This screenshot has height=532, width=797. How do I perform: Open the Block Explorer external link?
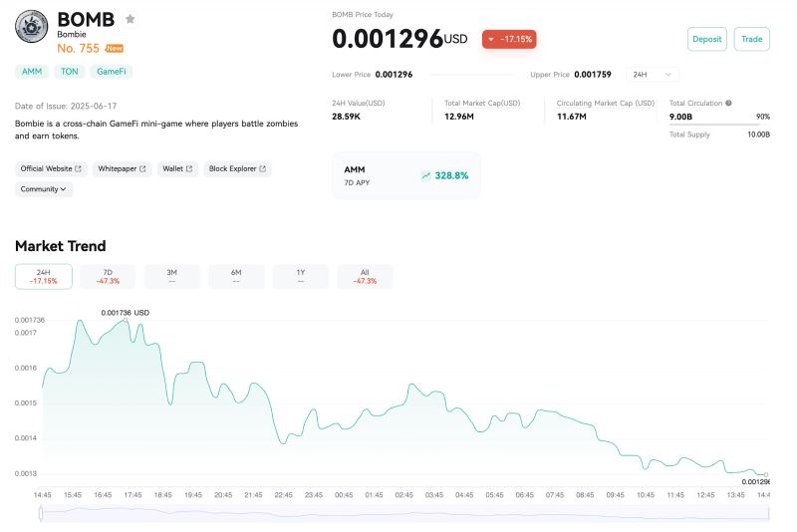coord(237,168)
